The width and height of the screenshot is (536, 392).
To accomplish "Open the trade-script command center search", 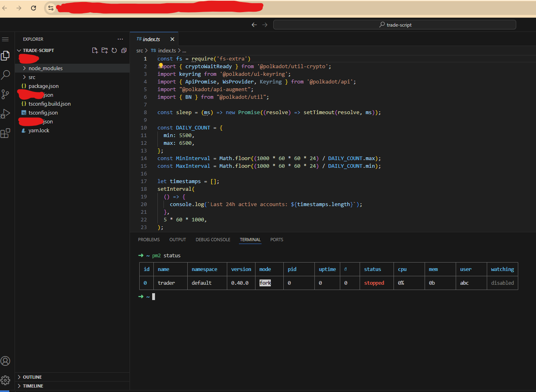I will (395, 25).
